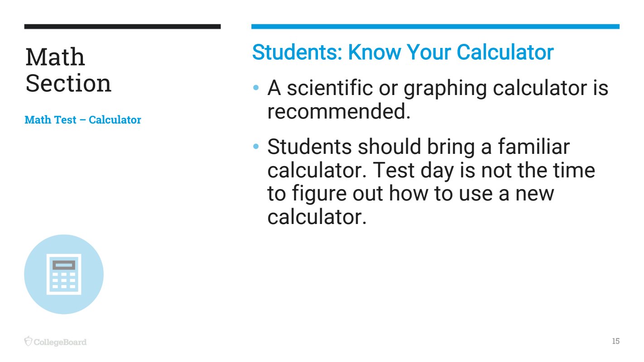Select the Math Section title

point(68,70)
